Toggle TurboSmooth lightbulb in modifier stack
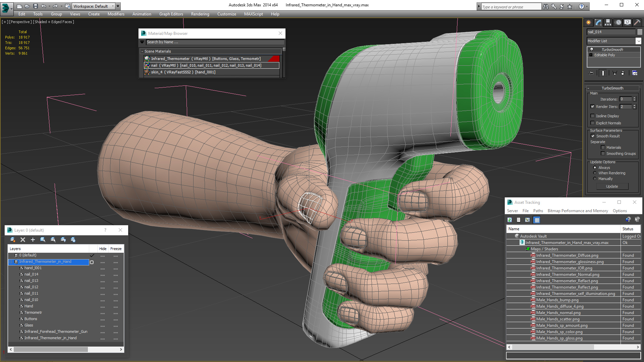The width and height of the screenshot is (644, 362). pyautogui.click(x=592, y=49)
